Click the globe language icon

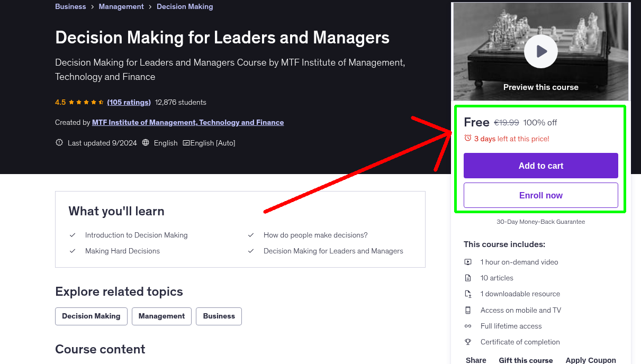click(x=146, y=143)
